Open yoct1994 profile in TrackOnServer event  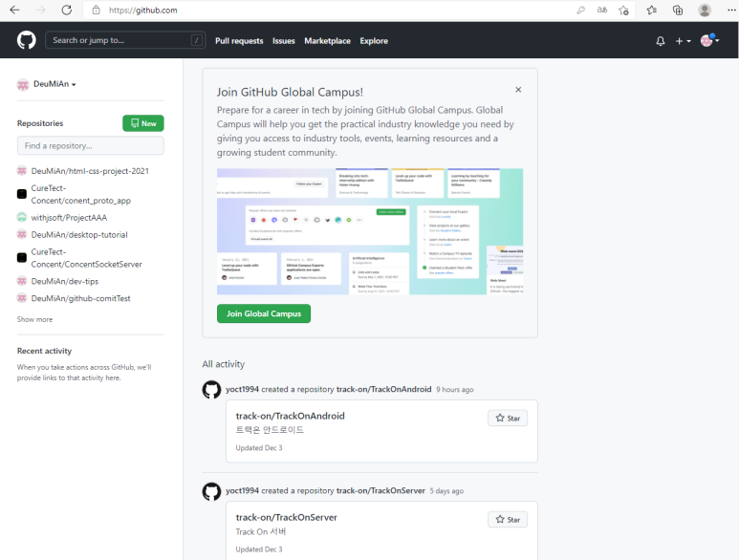pos(242,491)
